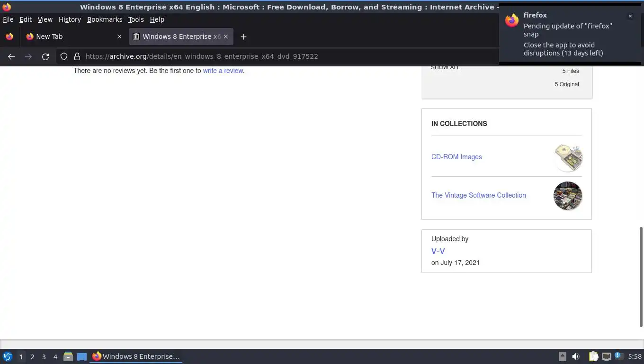Click the CD-ROM Images collection thumbnail
Image resolution: width=644 pixels, height=364 pixels.
pyautogui.click(x=568, y=157)
